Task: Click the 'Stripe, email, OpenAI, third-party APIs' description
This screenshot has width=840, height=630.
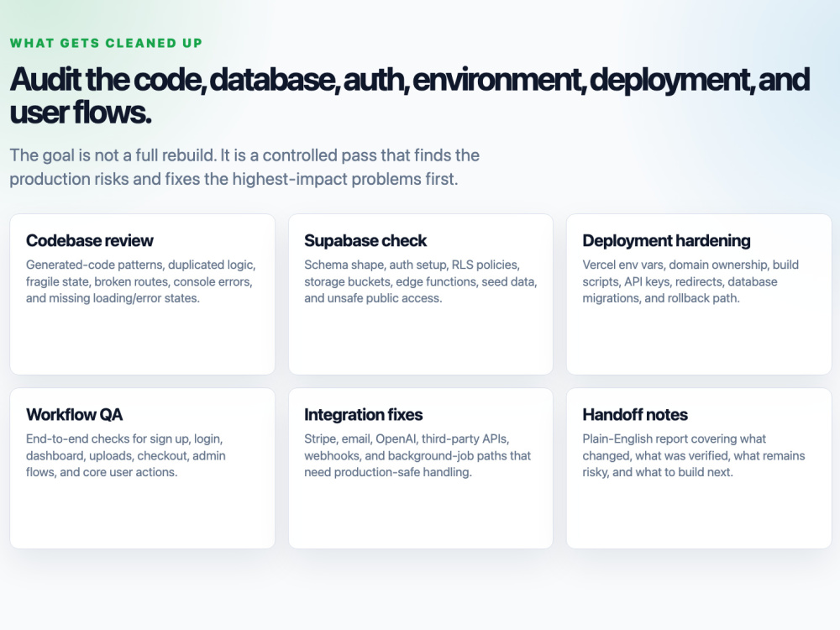Action: point(417,455)
